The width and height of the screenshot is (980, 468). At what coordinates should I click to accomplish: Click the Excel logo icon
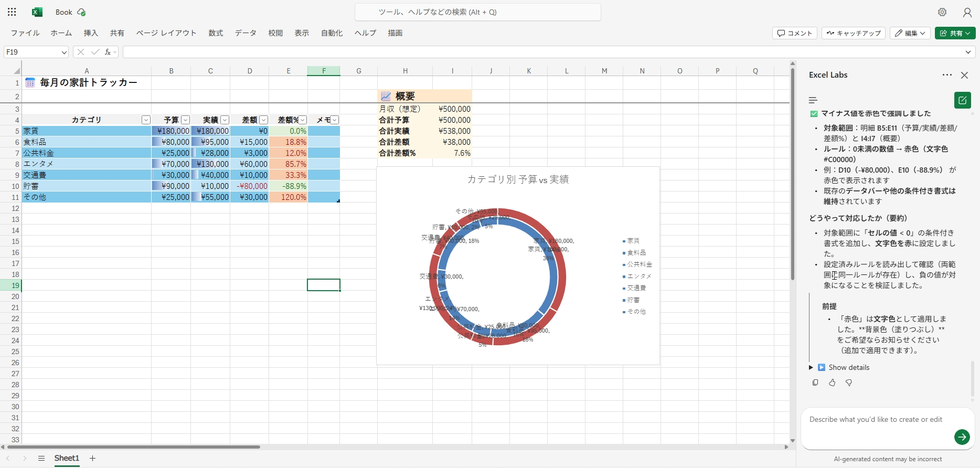tap(37, 12)
